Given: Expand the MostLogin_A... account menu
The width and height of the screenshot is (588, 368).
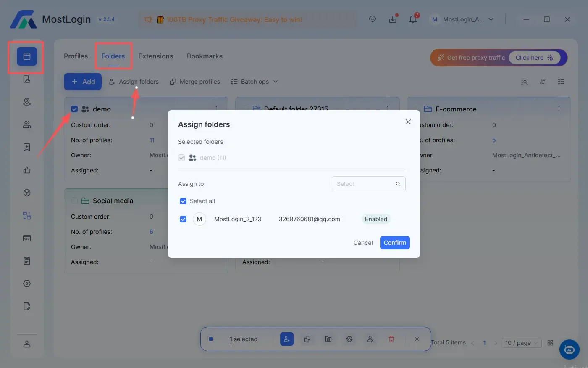Looking at the screenshot, I should [462, 19].
